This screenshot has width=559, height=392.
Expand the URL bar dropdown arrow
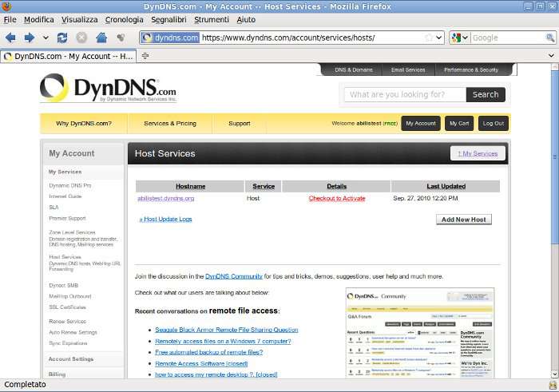coord(438,38)
